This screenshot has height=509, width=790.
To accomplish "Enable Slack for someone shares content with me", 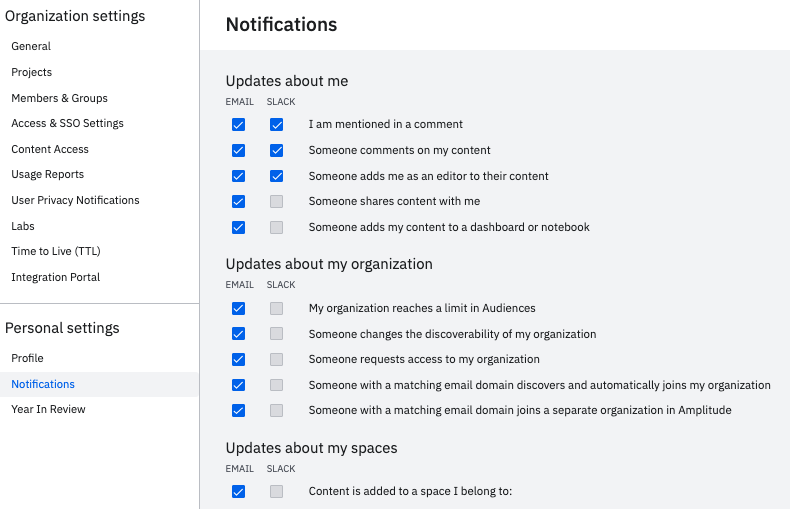I will pos(277,202).
